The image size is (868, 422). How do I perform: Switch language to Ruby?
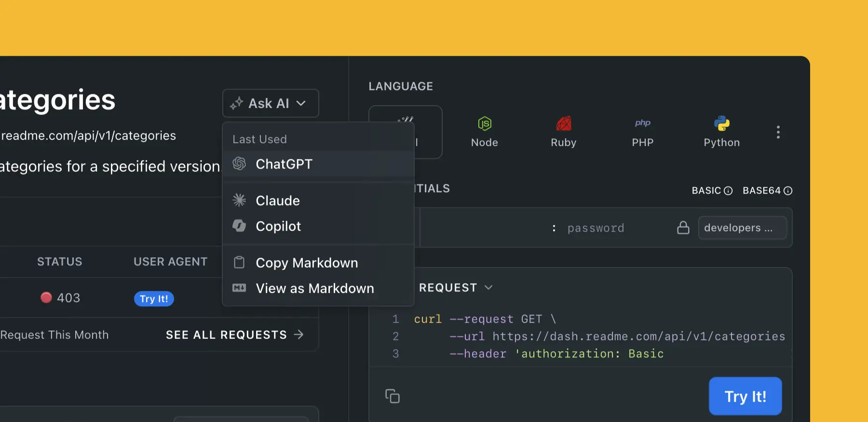pos(563,132)
